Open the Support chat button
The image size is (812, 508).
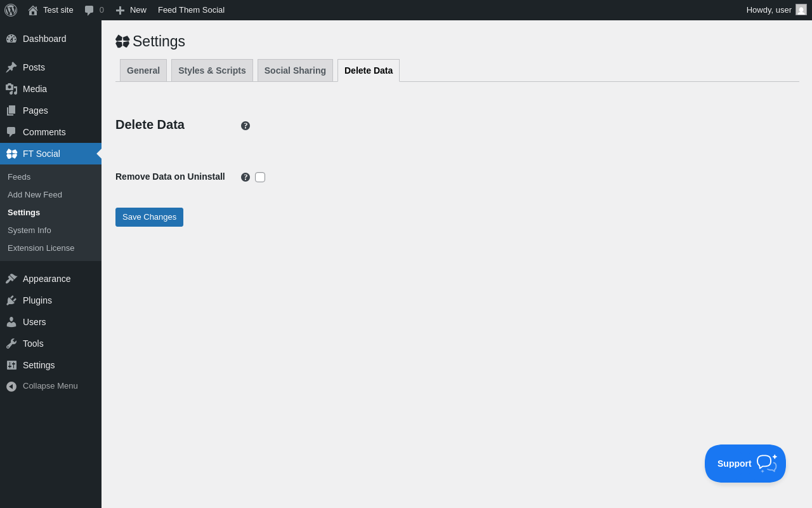(x=745, y=464)
